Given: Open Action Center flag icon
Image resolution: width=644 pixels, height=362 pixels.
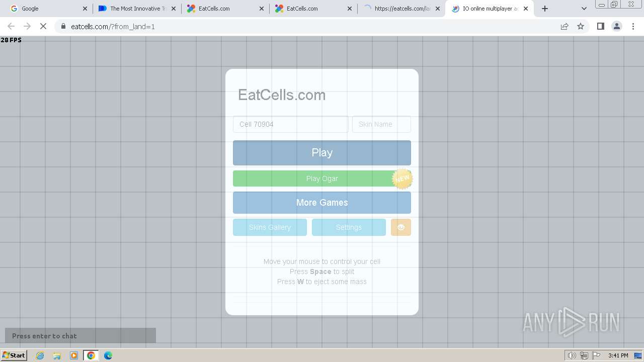Looking at the screenshot, I should pos(596,355).
